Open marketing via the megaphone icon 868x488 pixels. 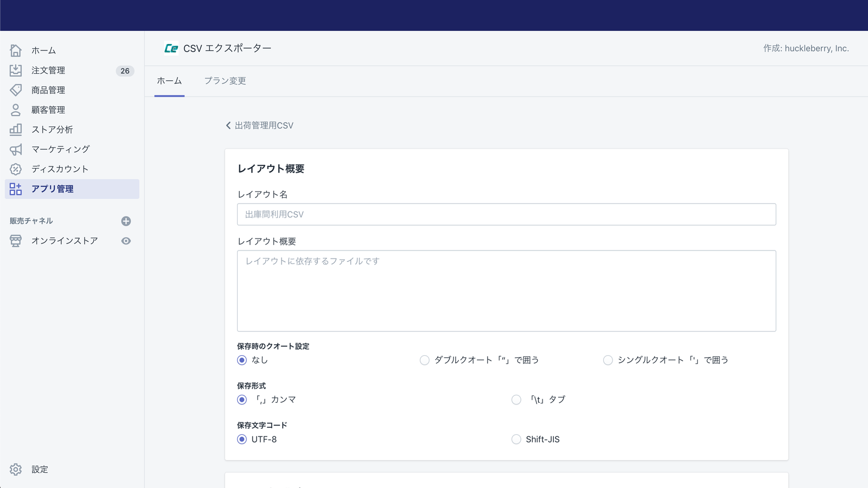pyautogui.click(x=16, y=149)
